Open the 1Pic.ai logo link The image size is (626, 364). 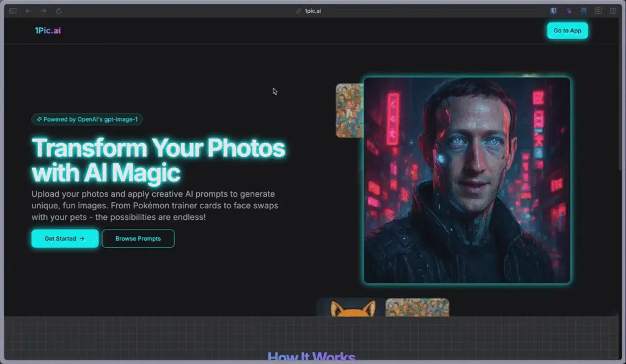point(48,31)
